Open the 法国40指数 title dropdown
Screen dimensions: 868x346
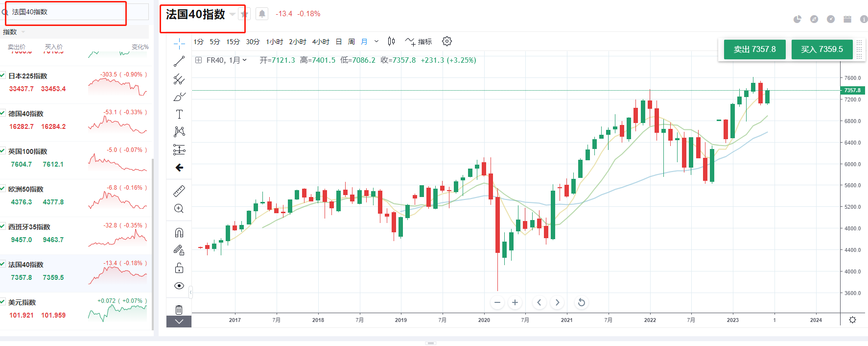232,14
